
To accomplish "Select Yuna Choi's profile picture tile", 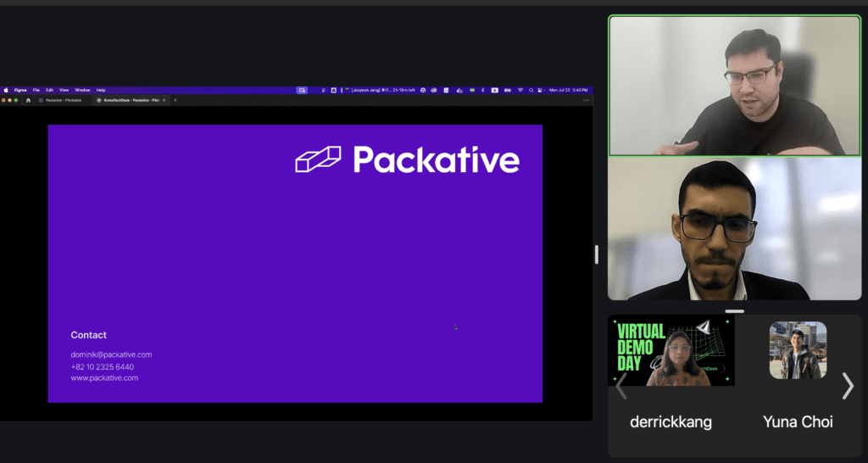I will click(x=798, y=350).
